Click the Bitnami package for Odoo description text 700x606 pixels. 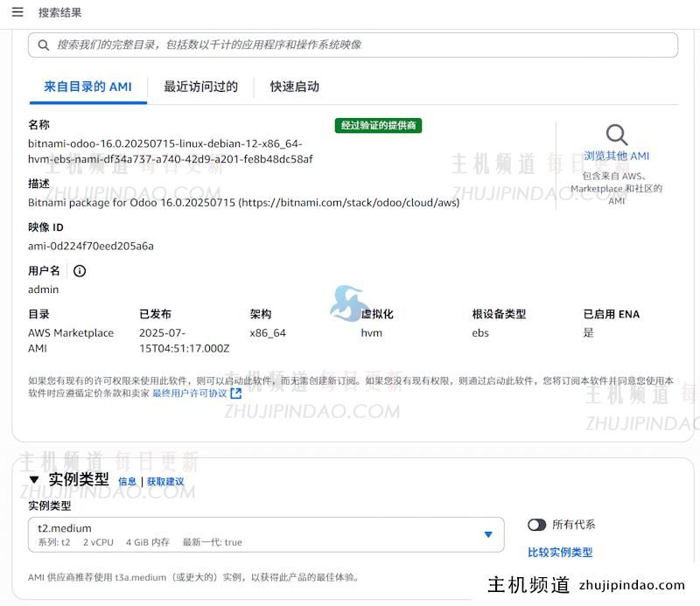(244, 203)
